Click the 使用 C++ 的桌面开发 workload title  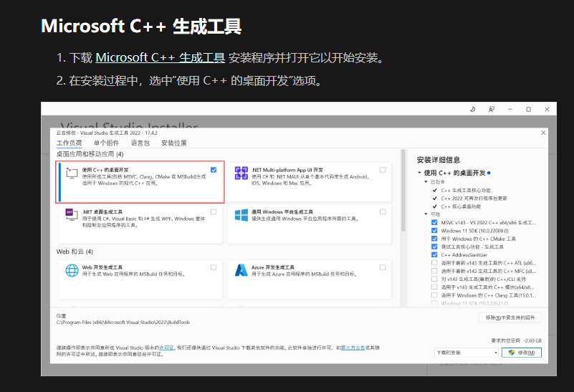(105, 170)
